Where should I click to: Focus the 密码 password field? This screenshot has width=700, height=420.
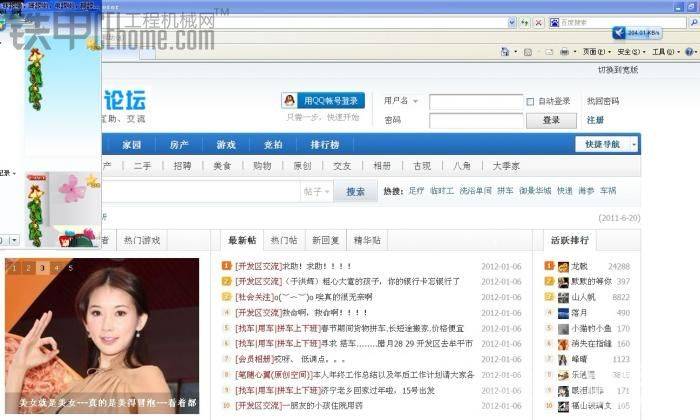click(x=476, y=121)
